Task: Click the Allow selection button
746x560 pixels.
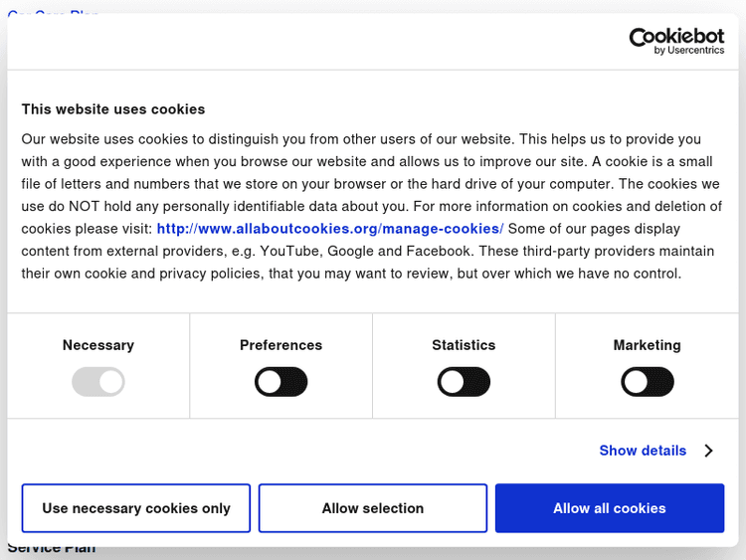Action: click(x=373, y=508)
